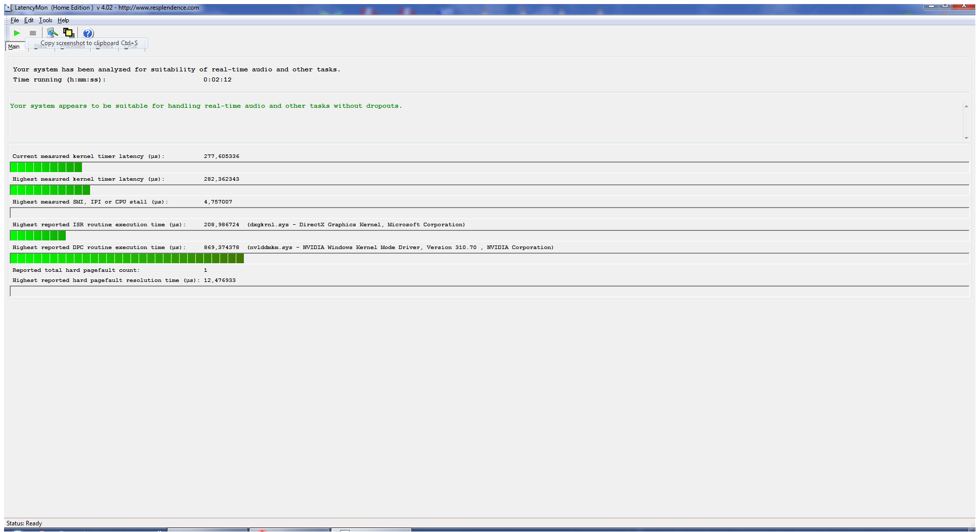Click the 'Highest measured SMI, IPI or CPU stall' label
The image size is (980, 532).
click(90, 202)
